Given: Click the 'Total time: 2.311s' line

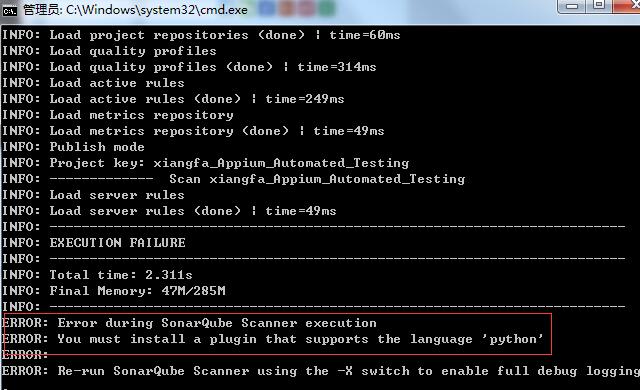Looking at the screenshot, I should (97, 275).
